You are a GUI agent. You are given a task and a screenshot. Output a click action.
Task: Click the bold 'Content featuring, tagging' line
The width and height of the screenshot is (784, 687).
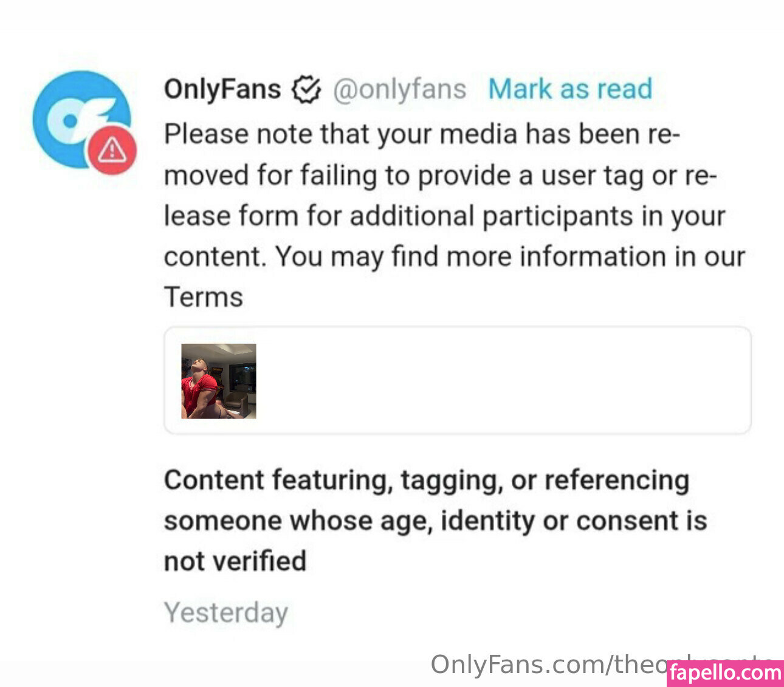click(427, 481)
